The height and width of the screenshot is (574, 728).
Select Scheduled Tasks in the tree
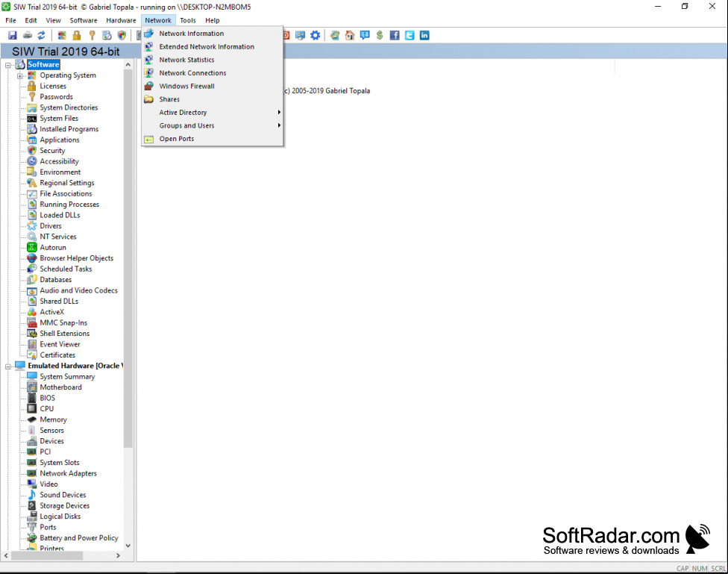pos(66,269)
